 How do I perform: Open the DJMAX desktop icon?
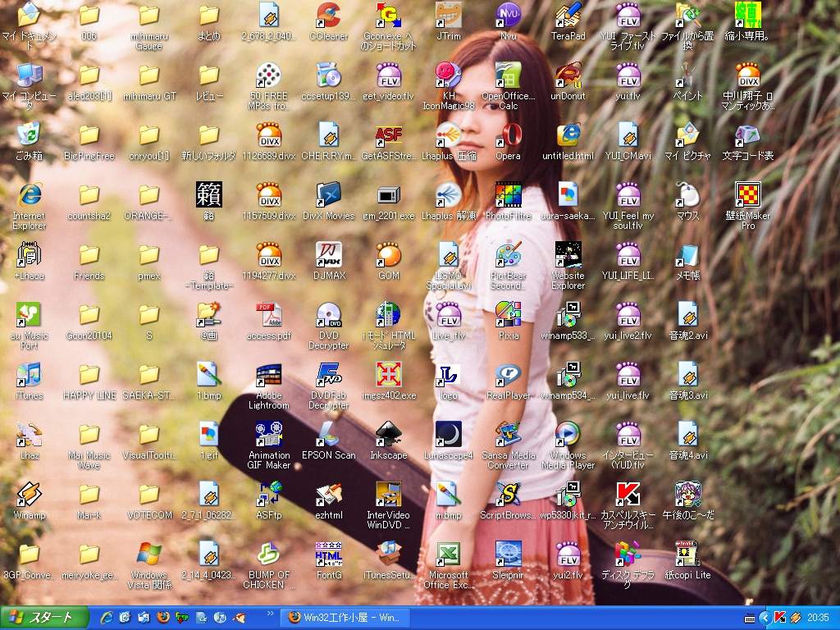coord(328,255)
